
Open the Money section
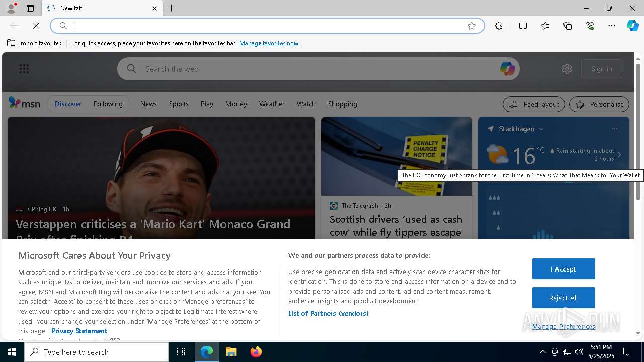tap(236, 104)
